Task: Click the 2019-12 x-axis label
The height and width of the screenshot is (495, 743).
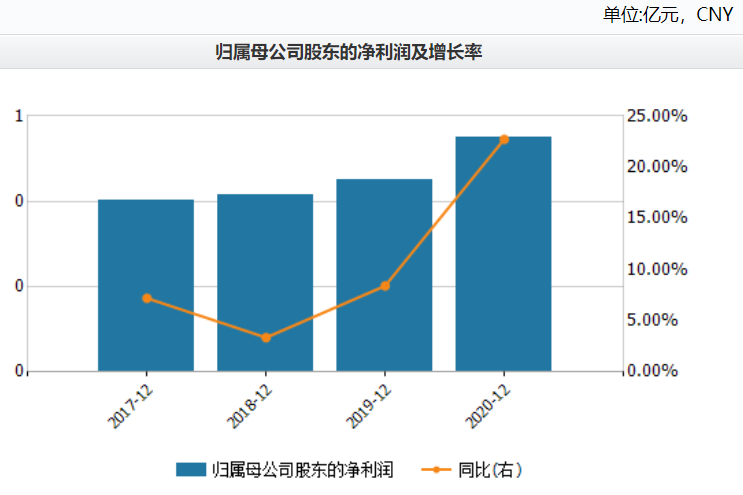Action: coord(369,404)
